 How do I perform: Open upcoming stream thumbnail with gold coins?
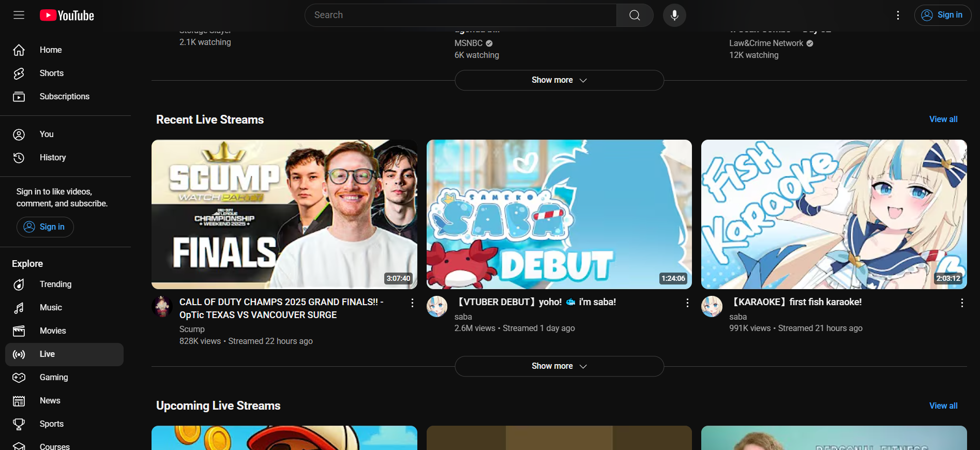pos(284,438)
